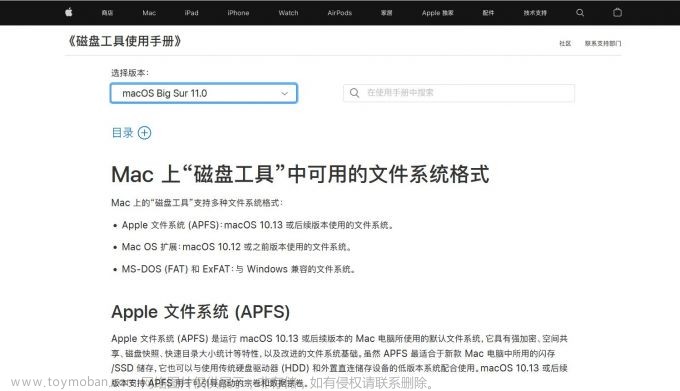Focus the 在使用手册中搜索 search field
The width and height of the screenshot is (680, 391).
coord(459,93)
